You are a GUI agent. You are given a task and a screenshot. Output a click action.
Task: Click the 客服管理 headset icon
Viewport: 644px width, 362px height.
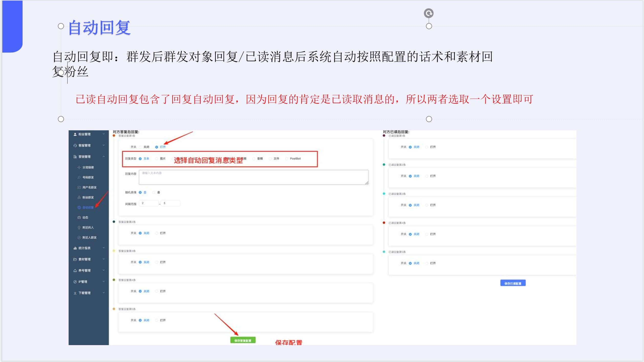coord(74,145)
